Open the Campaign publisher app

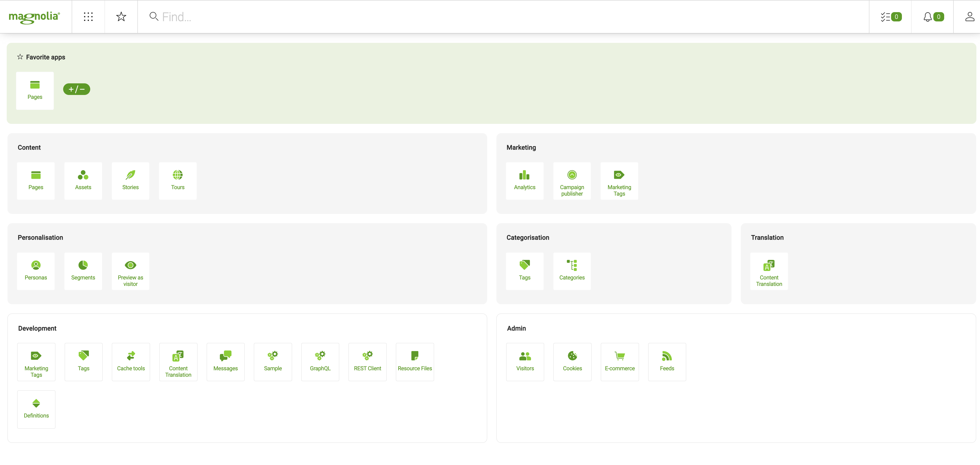[x=571, y=181]
